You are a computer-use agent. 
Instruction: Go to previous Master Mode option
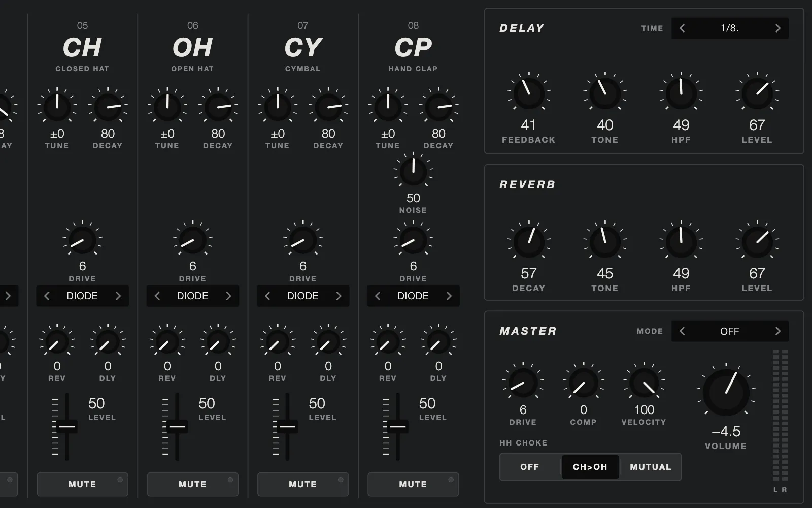[682, 331]
